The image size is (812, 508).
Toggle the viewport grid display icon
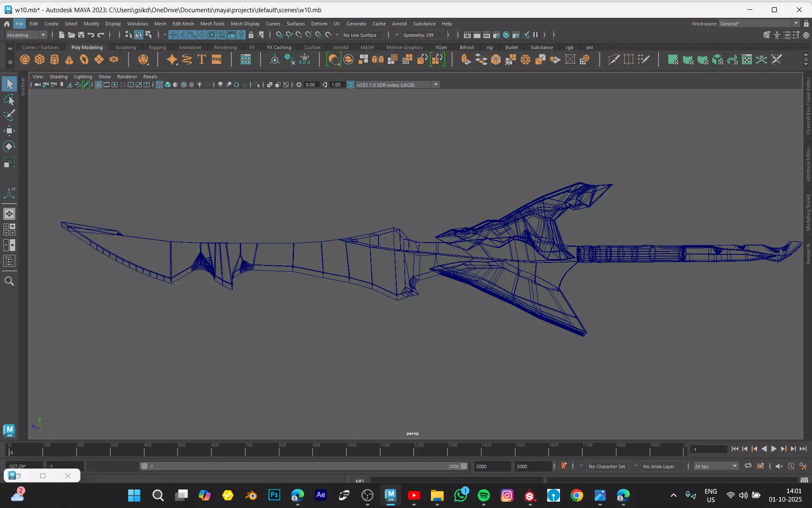(x=99, y=85)
